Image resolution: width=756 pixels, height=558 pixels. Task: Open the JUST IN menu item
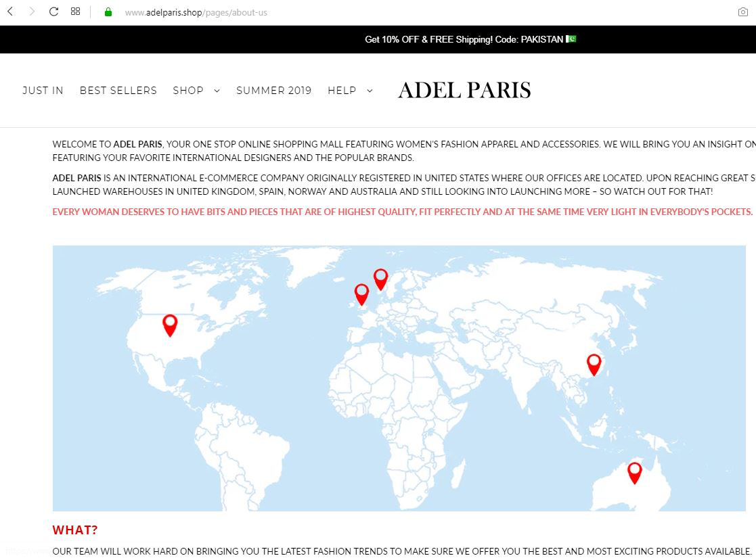tap(43, 91)
